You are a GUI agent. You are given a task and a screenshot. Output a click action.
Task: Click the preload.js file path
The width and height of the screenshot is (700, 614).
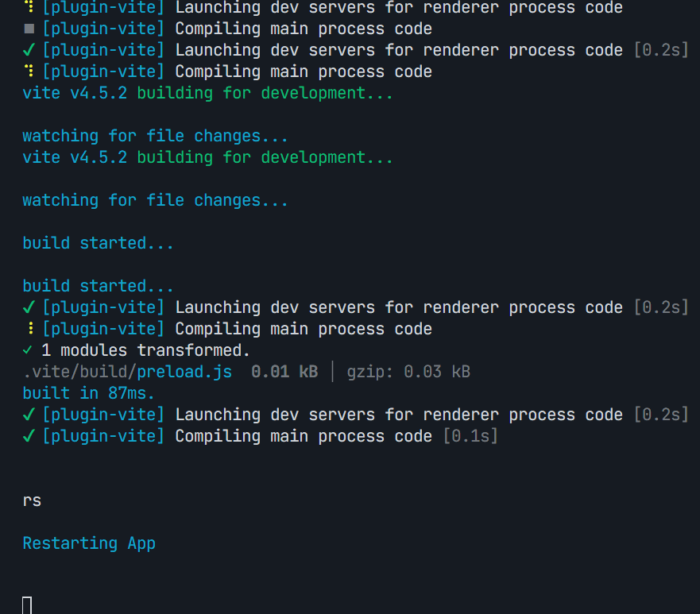pyautogui.click(x=127, y=372)
